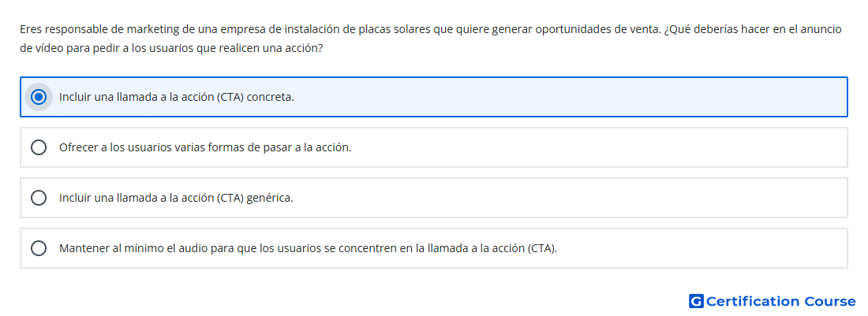The height and width of the screenshot is (316, 868).
Task: Click the question's second line 'de vídeo para pedir'
Action: point(171,49)
